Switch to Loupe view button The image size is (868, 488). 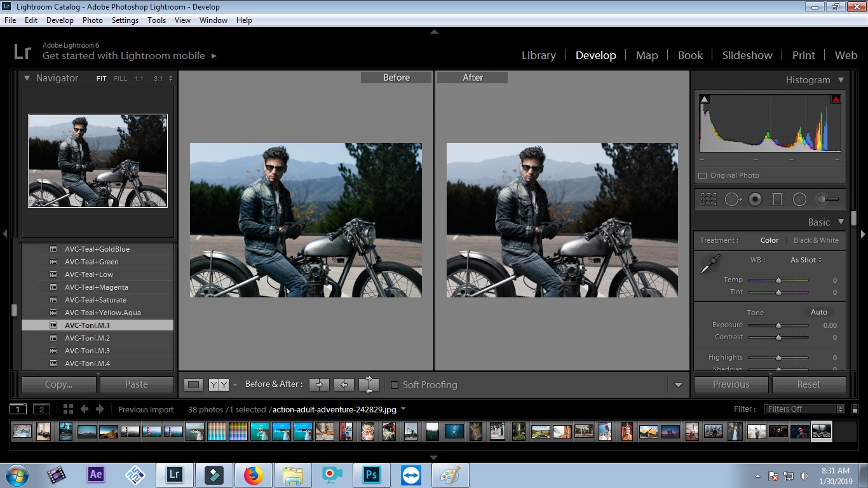pos(194,384)
